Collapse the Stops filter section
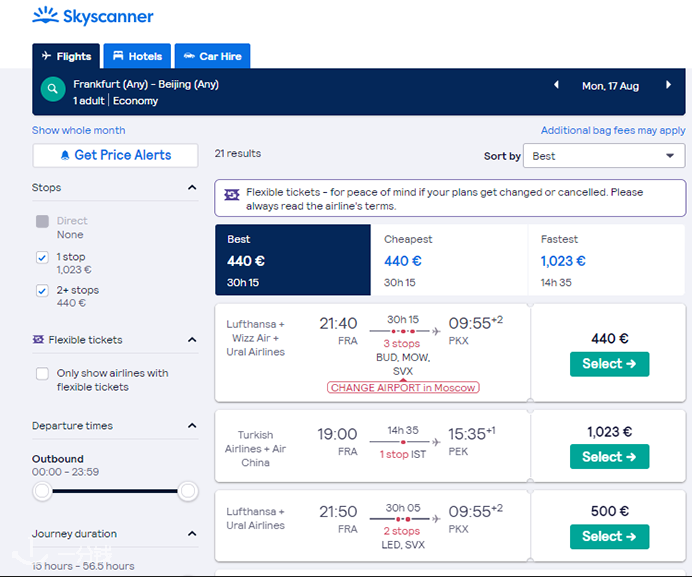This screenshot has width=692, height=577. [192, 188]
